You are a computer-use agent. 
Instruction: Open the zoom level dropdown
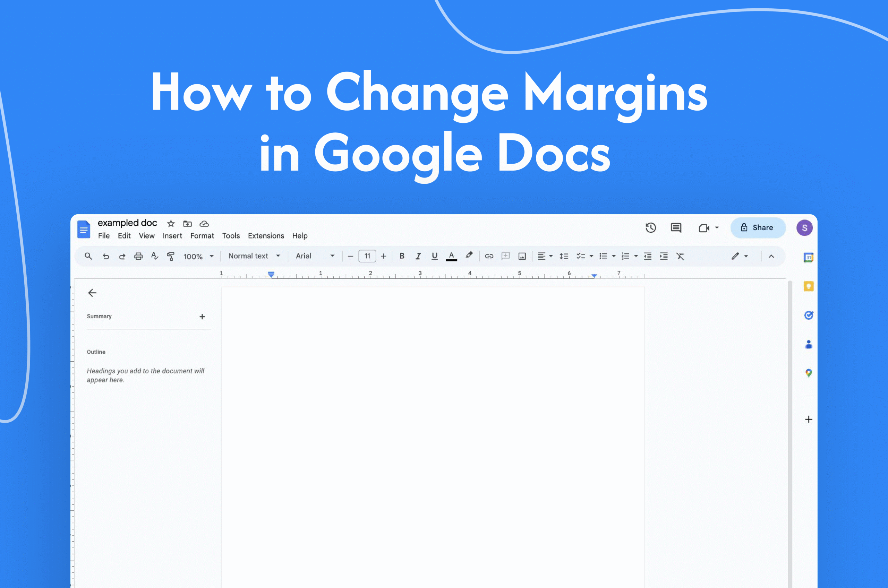pos(198,256)
